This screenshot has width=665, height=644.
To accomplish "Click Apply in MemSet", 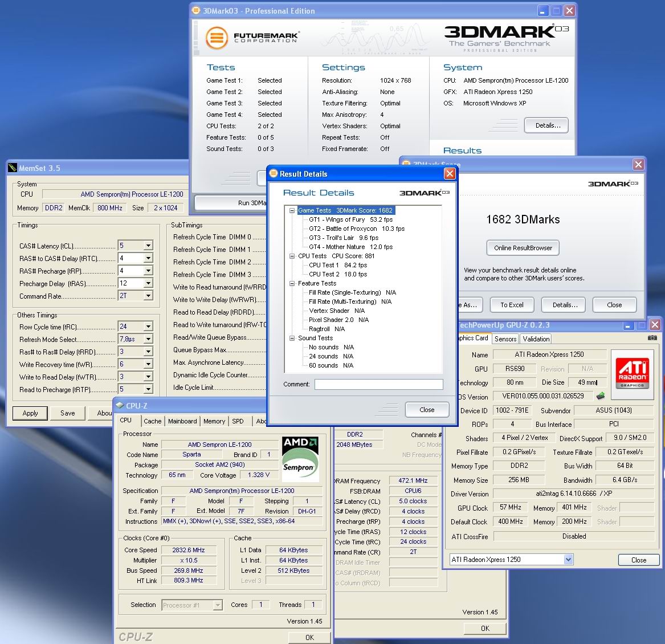I will [x=30, y=413].
